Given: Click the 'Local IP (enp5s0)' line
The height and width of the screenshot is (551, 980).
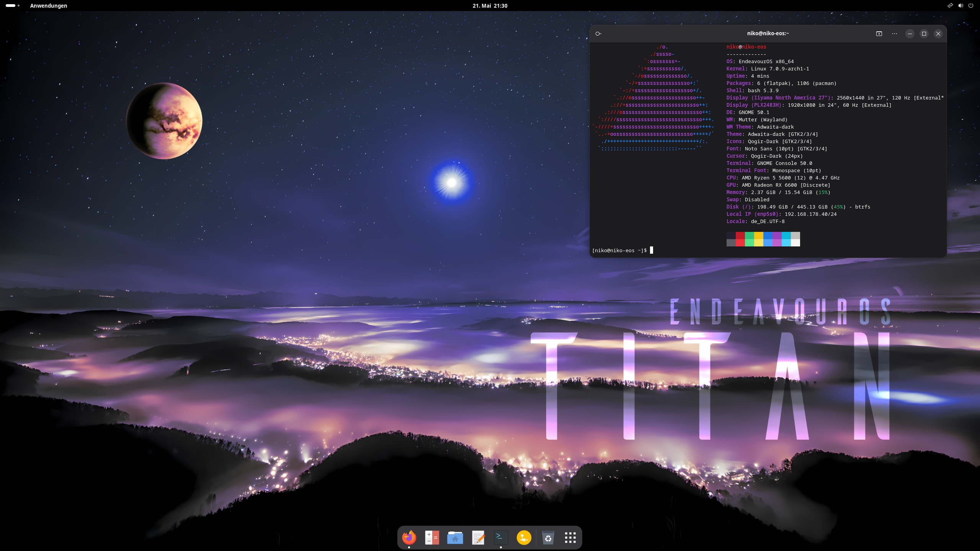Looking at the screenshot, I should pos(782,214).
